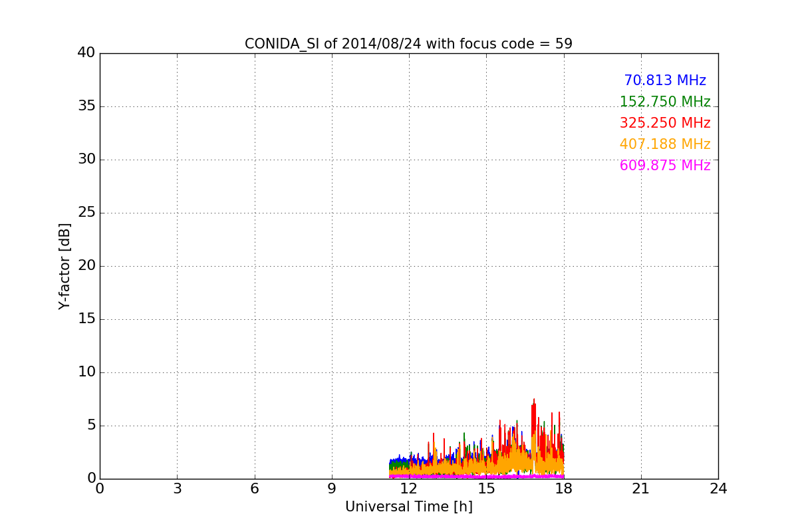Click the y-axis tick label 20
The height and width of the screenshot is (532, 798).
pos(86,266)
